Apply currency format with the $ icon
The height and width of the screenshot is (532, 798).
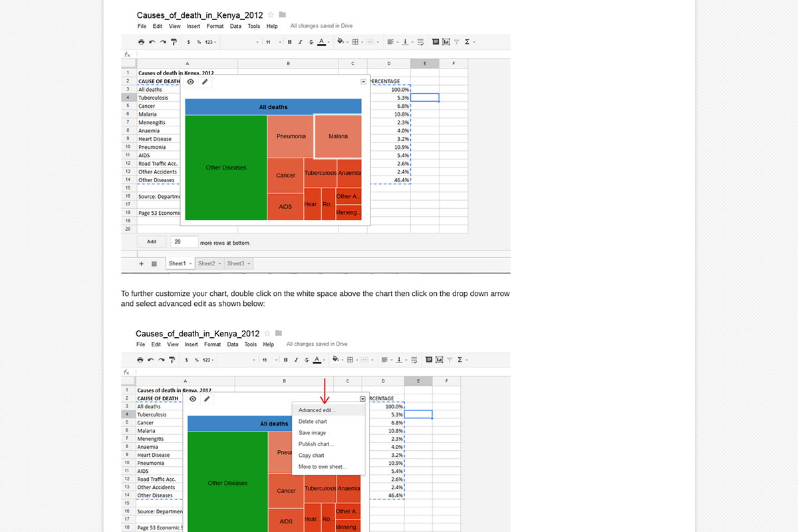click(x=188, y=41)
